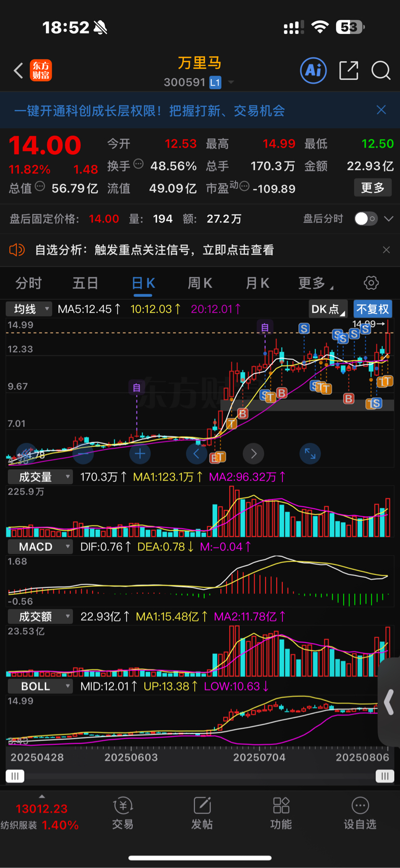Tap the 自 marker on early chart

click(136, 387)
